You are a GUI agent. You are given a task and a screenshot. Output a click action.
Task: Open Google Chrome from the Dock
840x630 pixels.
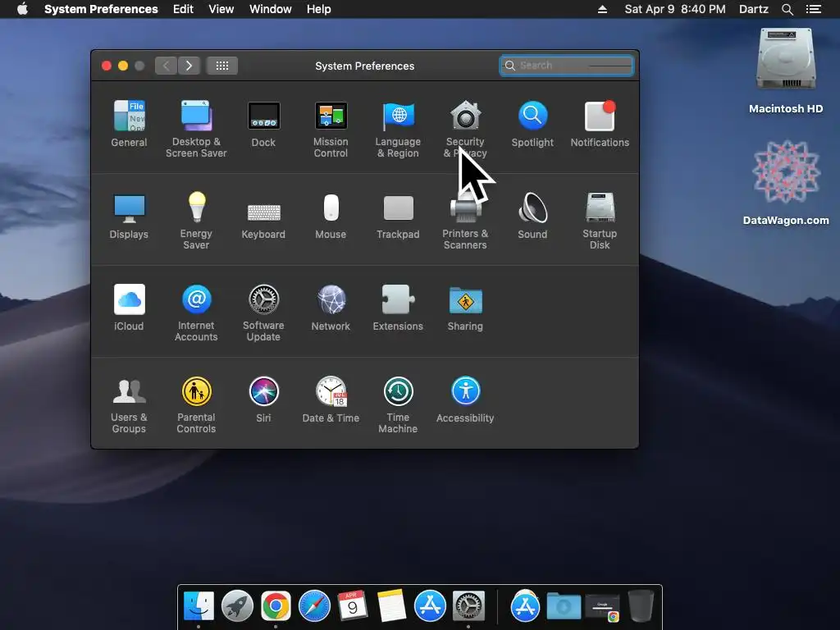click(x=276, y=606)
